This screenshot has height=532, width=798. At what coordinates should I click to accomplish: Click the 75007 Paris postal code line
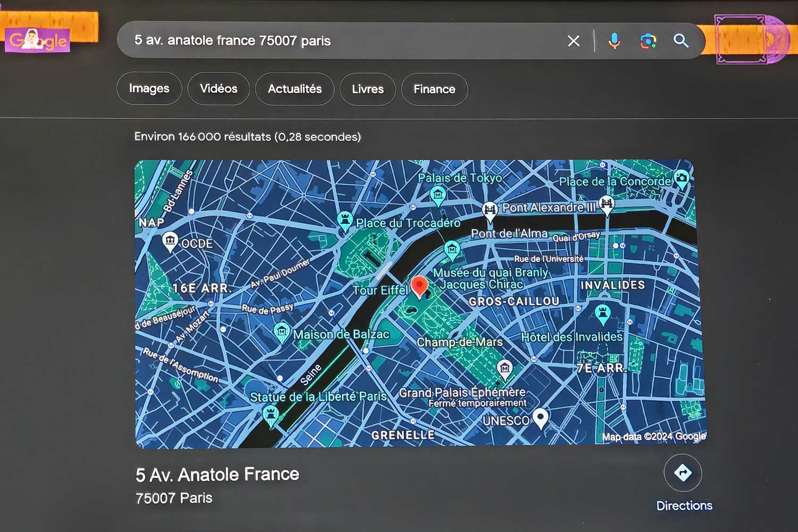coord(174,498)
